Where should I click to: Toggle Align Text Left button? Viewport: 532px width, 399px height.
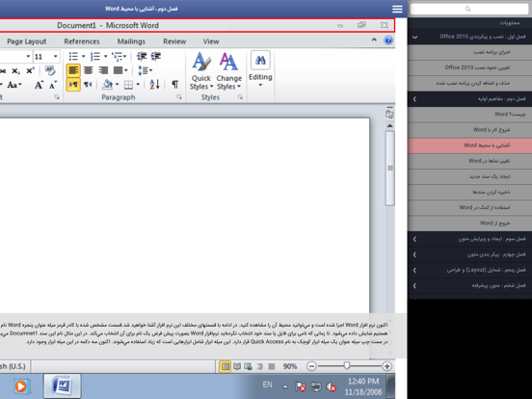coord(73,70)
